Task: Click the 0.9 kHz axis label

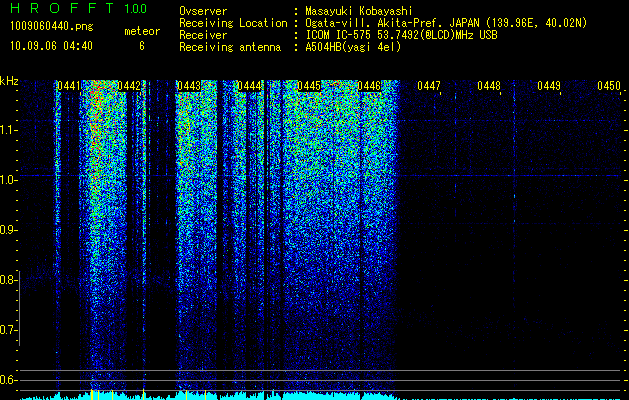Action: pos(8,230)
